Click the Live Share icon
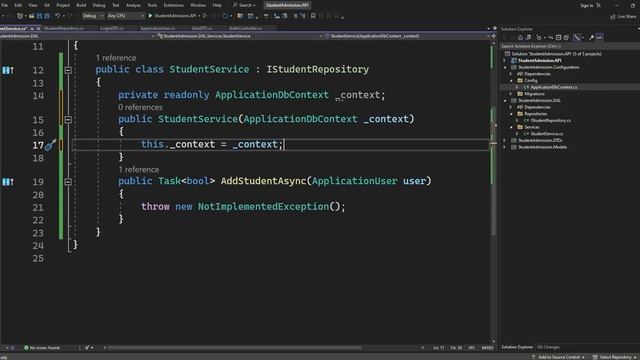 point(613,17)
